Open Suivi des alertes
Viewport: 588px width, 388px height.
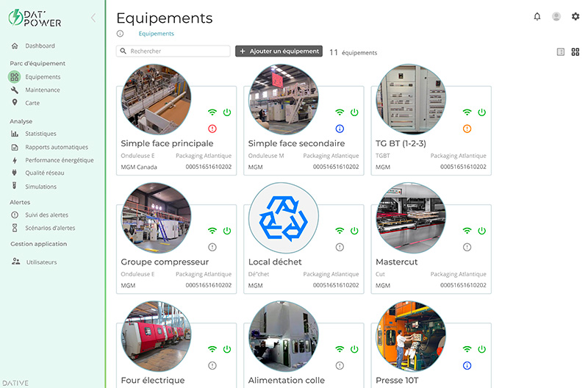[46, 215]
